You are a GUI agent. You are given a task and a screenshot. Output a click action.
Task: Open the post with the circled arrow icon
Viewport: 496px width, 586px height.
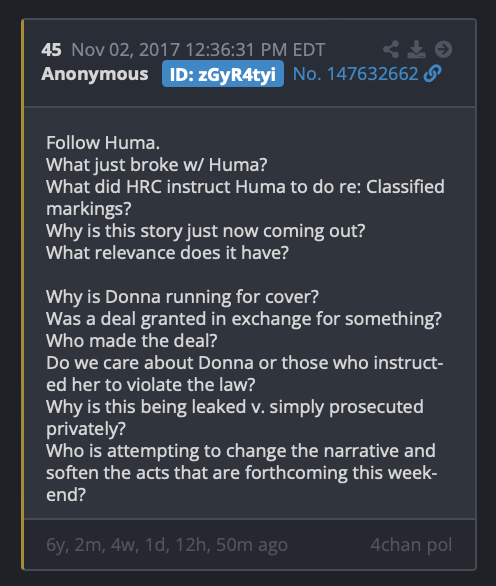[x=443, y=49]
